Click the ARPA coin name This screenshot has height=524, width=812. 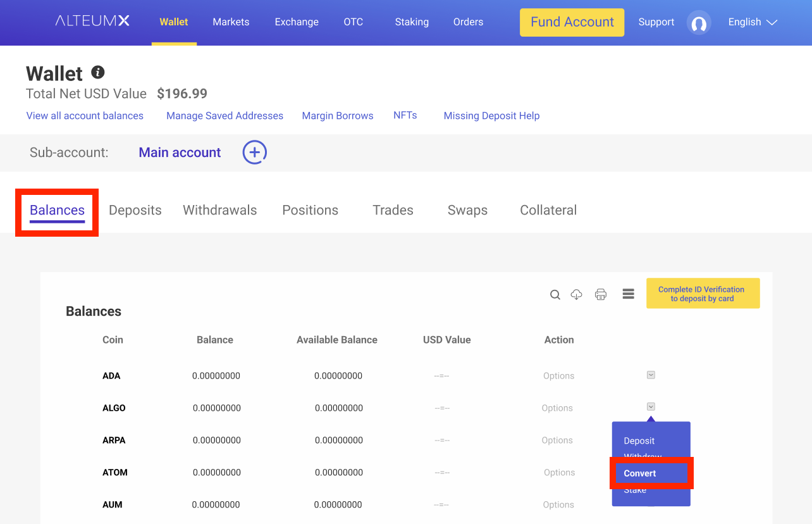(x=114, y=440)
